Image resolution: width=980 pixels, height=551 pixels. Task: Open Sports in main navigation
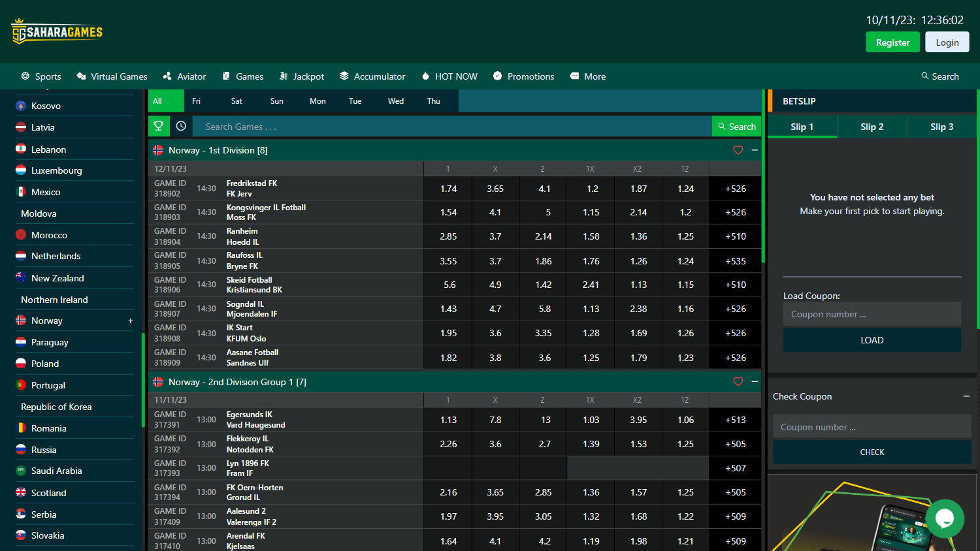[x=41, y=76]
